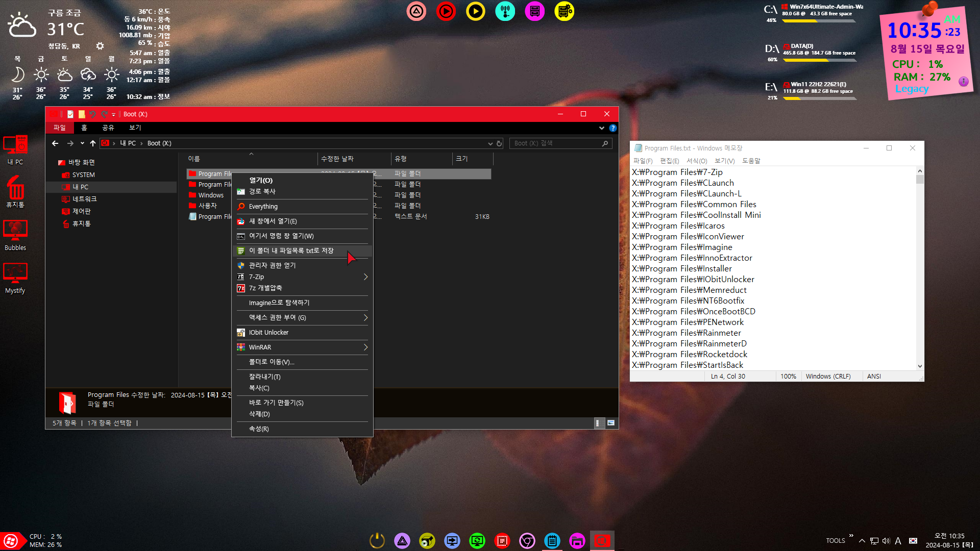
Task: Refresh the Boot (X:) address bar
Action: pos(499,143)
